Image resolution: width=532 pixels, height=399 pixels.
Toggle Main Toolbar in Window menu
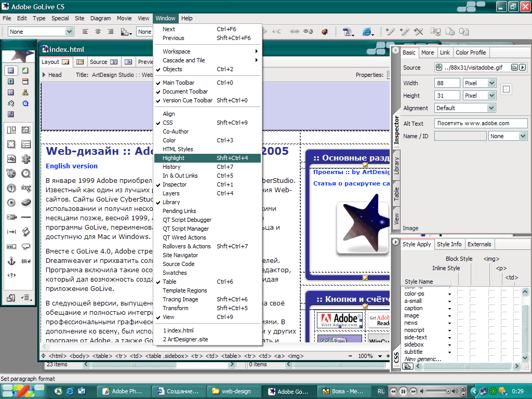207,83
